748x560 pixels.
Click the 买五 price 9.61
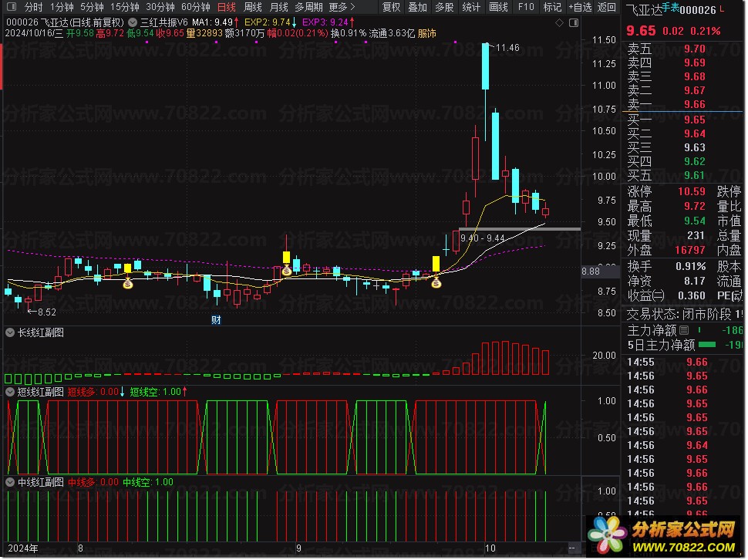(x=694, y=175)
